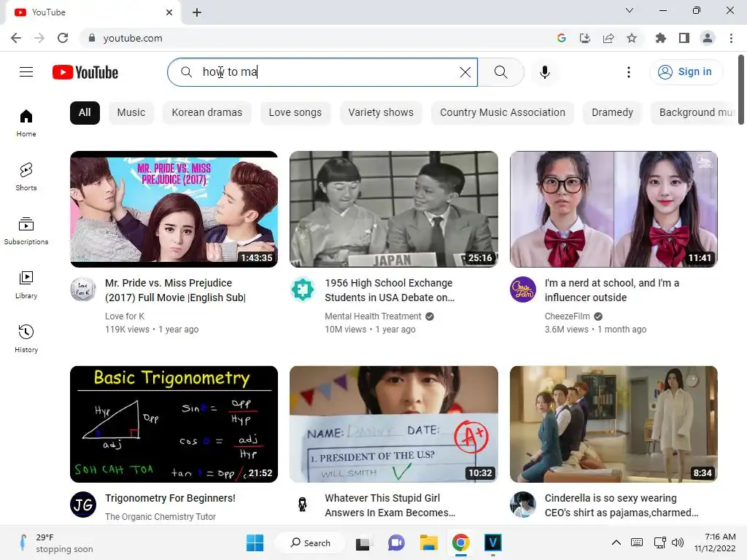747x560 pixels.
Task: Open Chrome extensions puzzle icon
Action: 661,38
